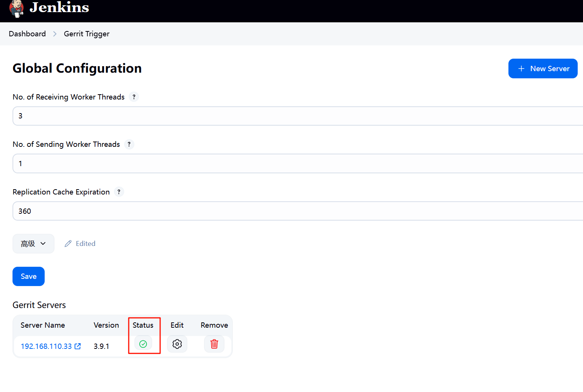This screenshot has height=392, width=583.
Task: Open Gerrit Trigger breadcrumb
Action: coord(87,34)
